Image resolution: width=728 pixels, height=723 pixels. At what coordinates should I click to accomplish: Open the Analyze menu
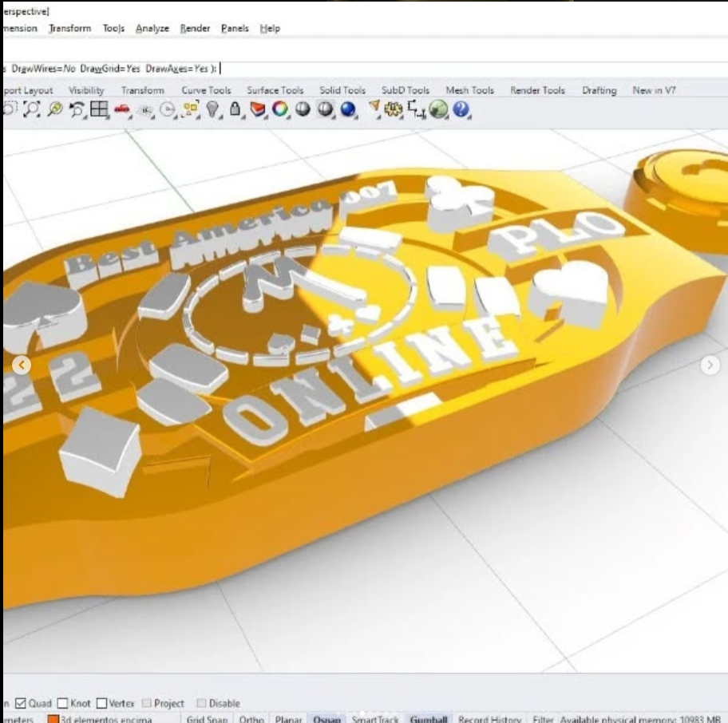152,28
